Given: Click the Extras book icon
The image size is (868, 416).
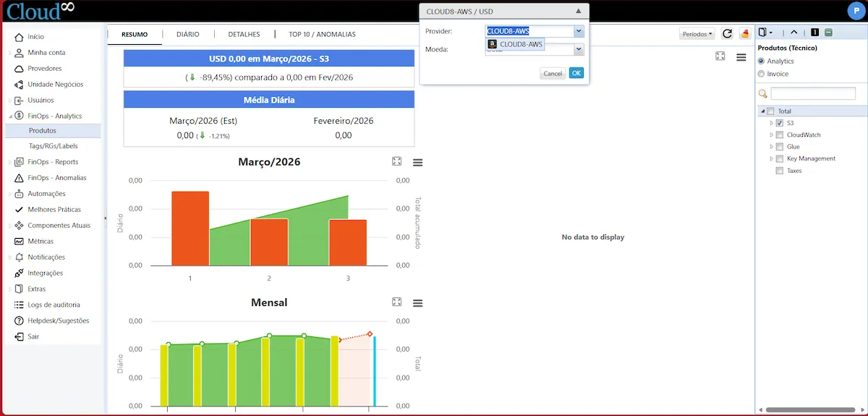Looking at the screenshot, I should (x=19, y=289).
